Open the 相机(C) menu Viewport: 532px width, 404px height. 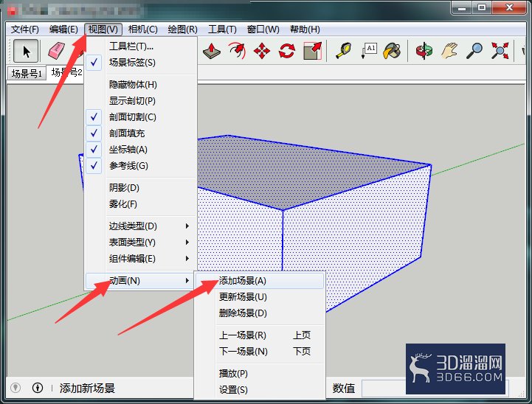(x=143, y=29)
